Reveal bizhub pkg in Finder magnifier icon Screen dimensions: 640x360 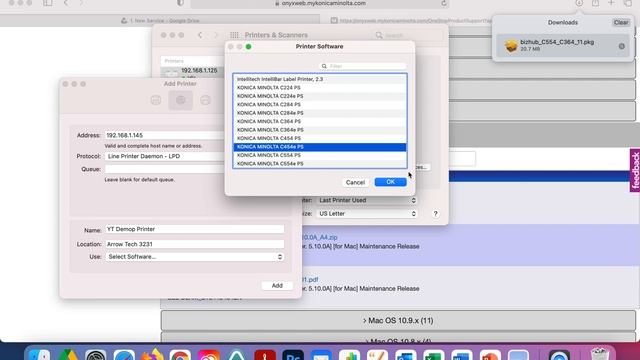tap(622, 46)
